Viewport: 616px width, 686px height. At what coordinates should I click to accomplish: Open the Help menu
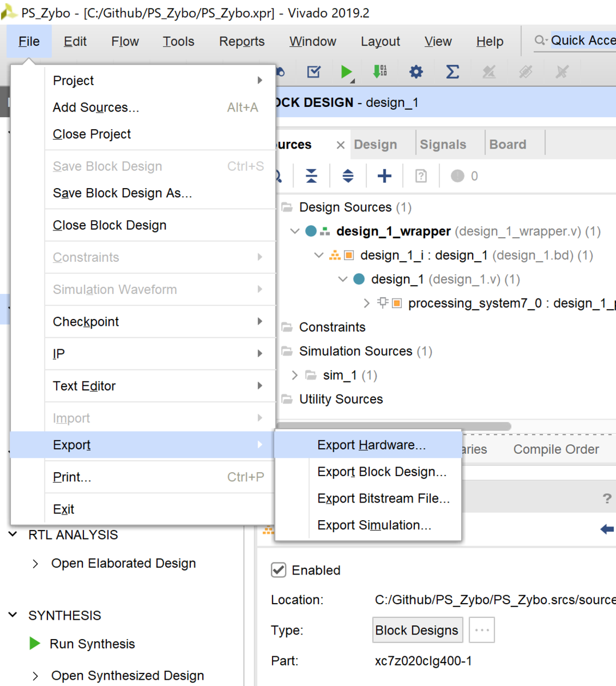tap(490, 41)
